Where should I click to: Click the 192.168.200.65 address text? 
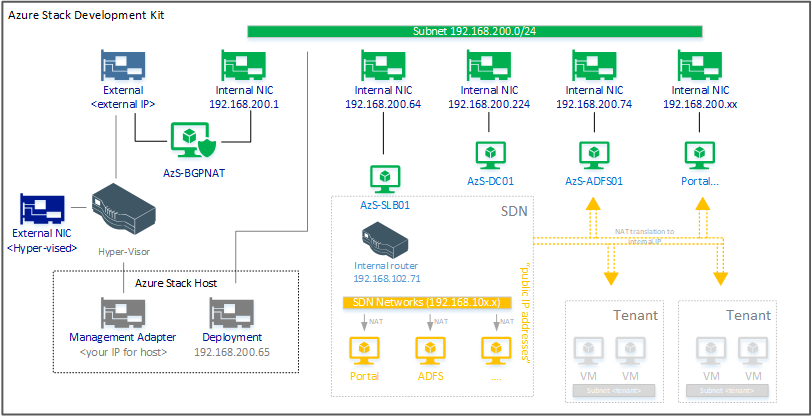click(232, 352)
